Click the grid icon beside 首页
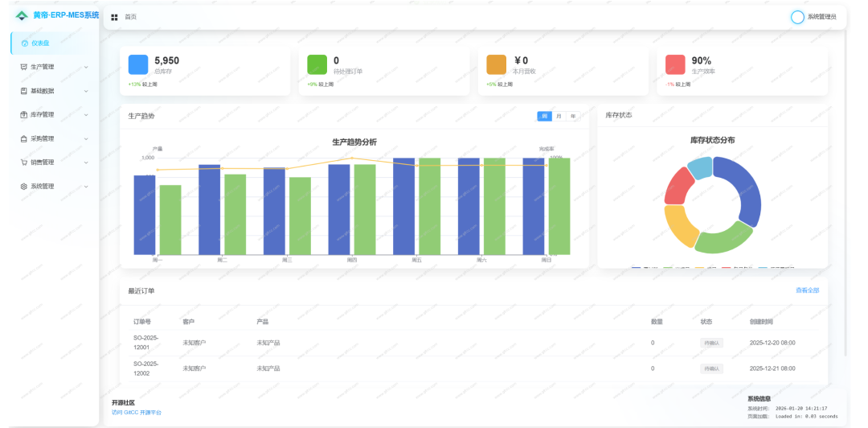 115,17
